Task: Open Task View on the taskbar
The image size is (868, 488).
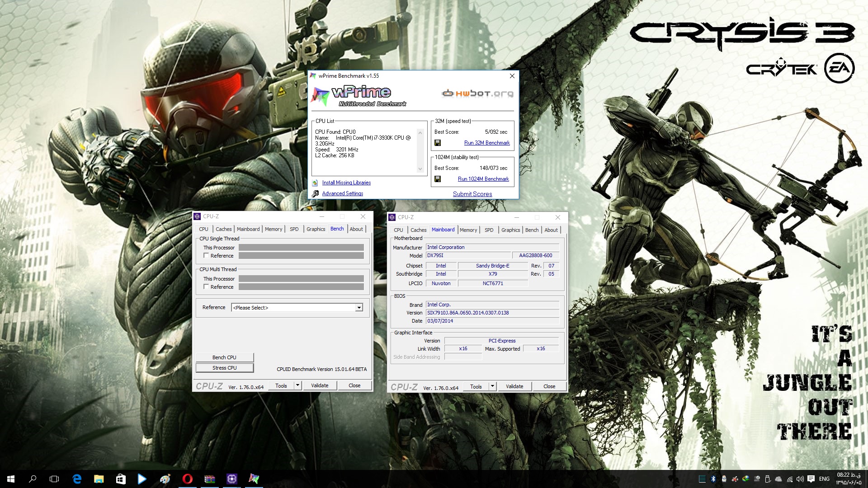Action: point(54,479)
